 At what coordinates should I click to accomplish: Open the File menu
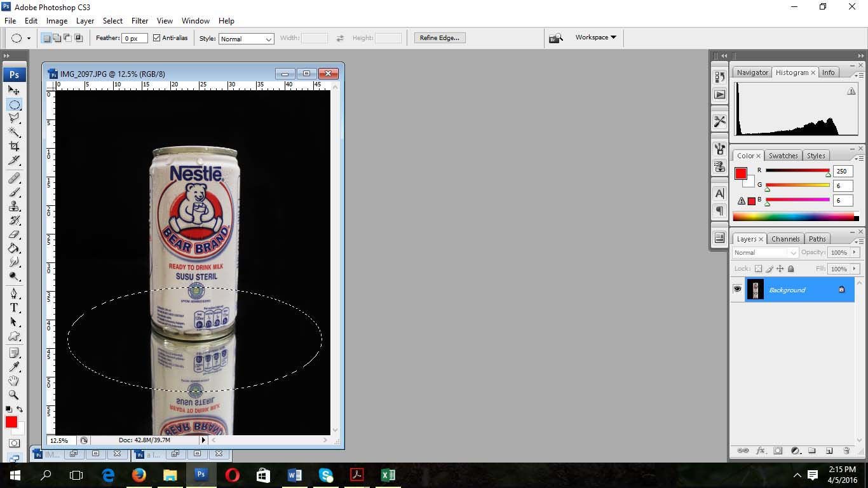[10, 21]
